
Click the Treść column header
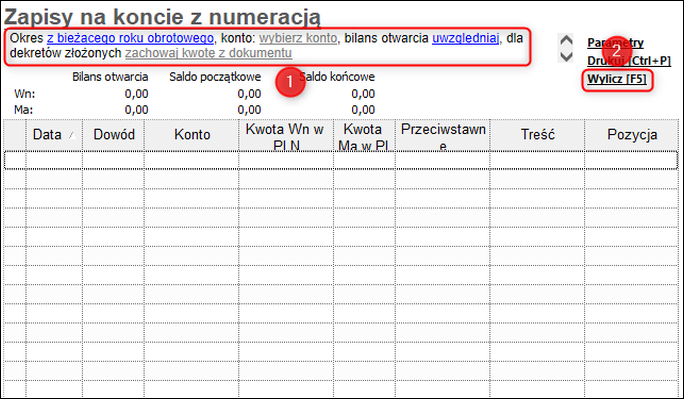point(537,135)
